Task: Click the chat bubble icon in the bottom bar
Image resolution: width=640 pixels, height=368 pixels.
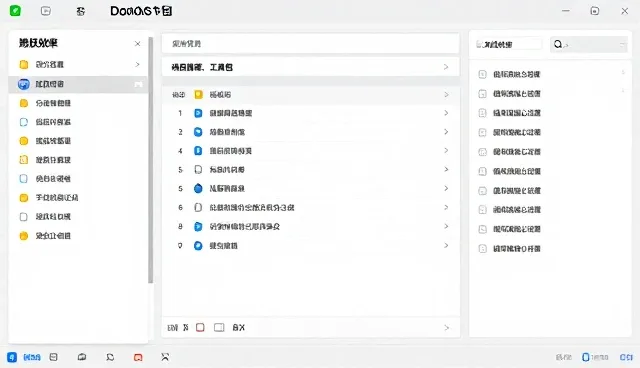Action: (x=110, y=357)
